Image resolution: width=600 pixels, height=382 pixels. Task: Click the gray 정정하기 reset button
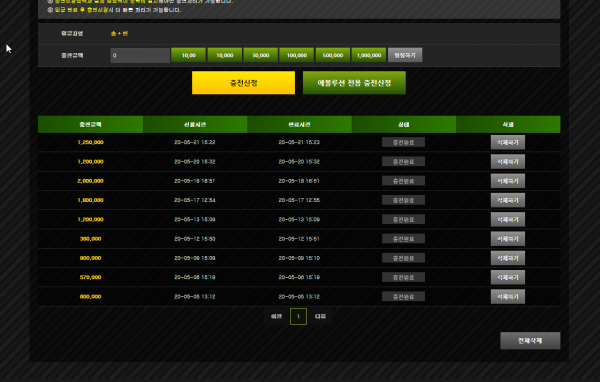(405, 55)
